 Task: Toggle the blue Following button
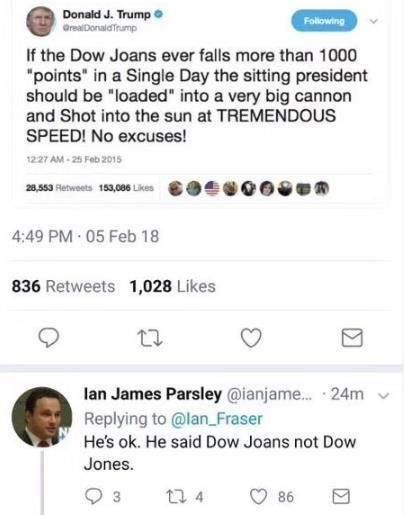coord(324,21)
